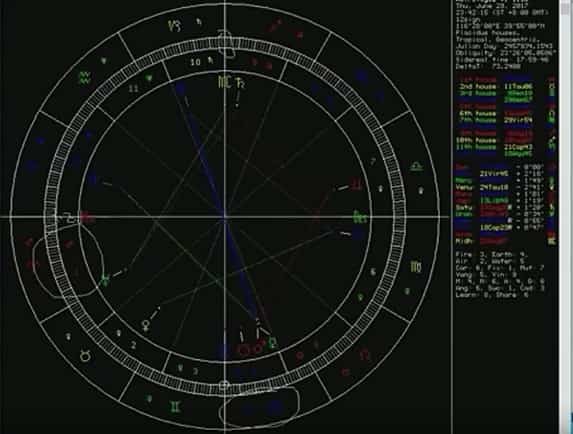Click house number 2 on the wheel
This screenshot has width=573, height=434.
pos(133,345)
